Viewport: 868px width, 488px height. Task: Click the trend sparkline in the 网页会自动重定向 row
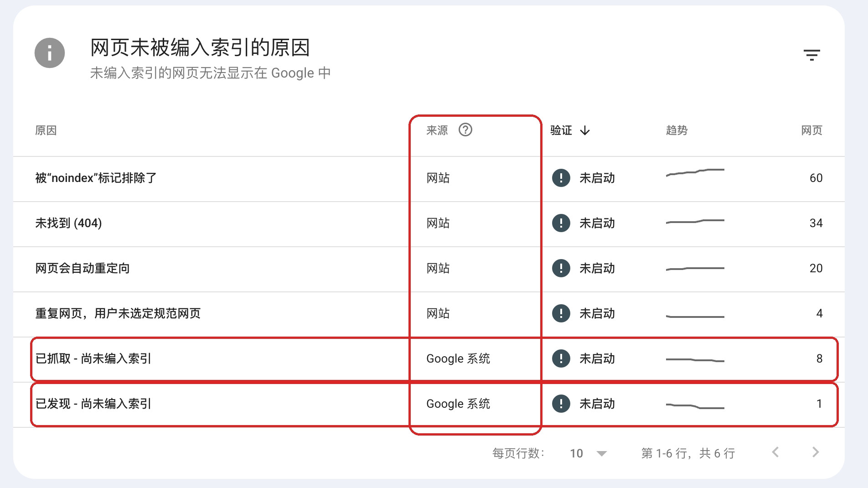click(x=695, y=269)
